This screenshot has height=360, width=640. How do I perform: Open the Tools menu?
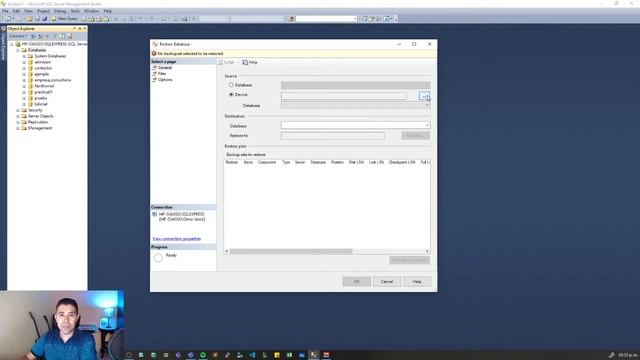click(x=76, y=11)
